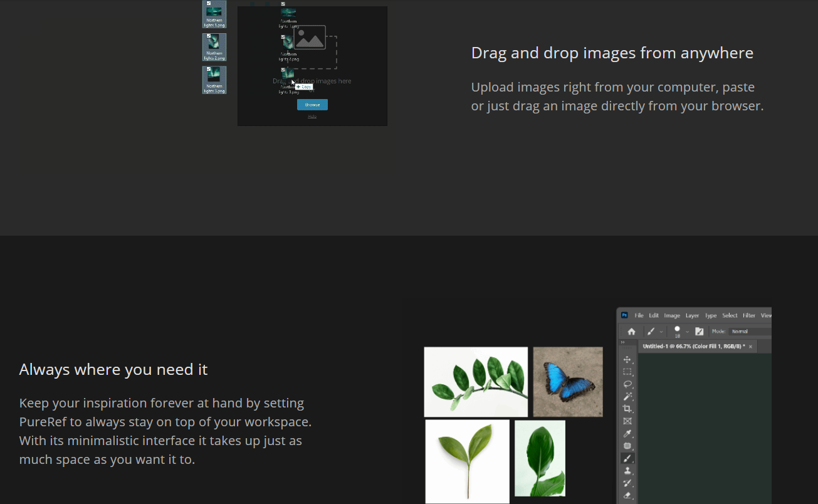Select the Eyedropper tool
This screenshot has width=818, height=504.
627,434
